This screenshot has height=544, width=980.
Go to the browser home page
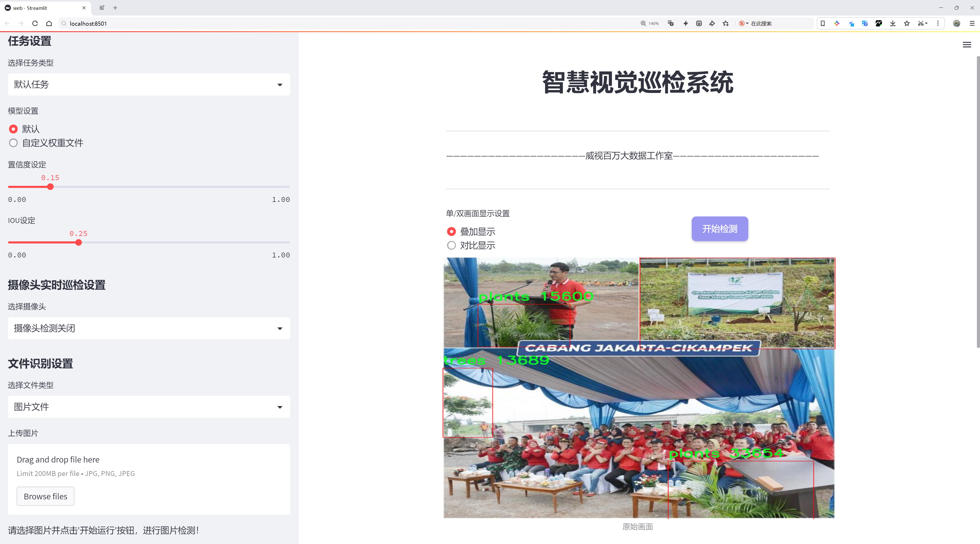point(49,23)
